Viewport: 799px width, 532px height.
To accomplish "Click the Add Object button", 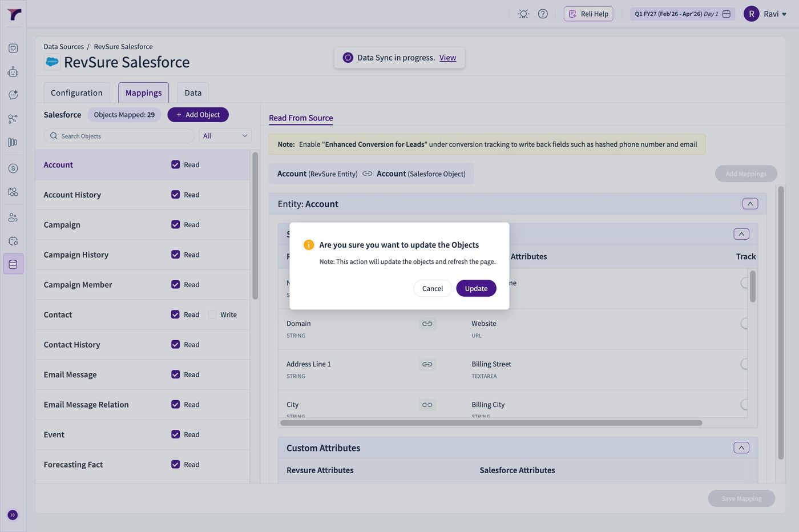I will pyautogui.click(x=198, y=115).
